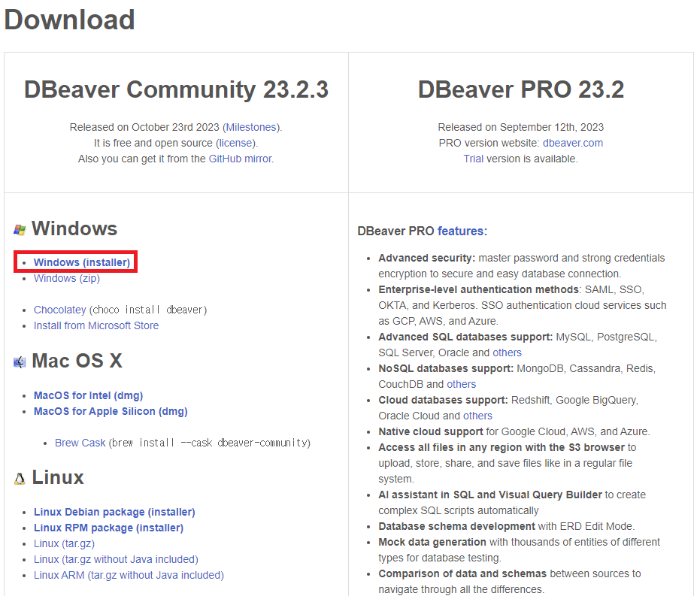Image resolution: width=700 pixels, height=596 pixels.
Task: Open the Brew Cask link
Action: (80, 443)
